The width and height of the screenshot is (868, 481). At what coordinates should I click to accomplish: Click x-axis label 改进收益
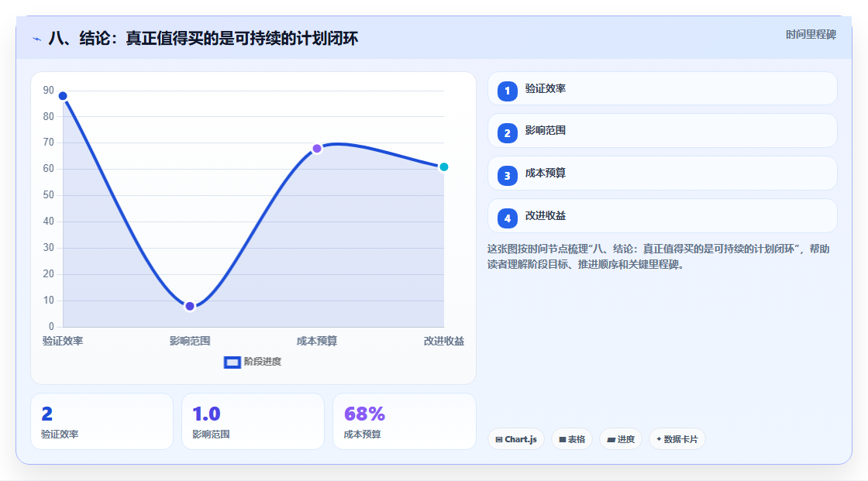(x=444, y=342)
